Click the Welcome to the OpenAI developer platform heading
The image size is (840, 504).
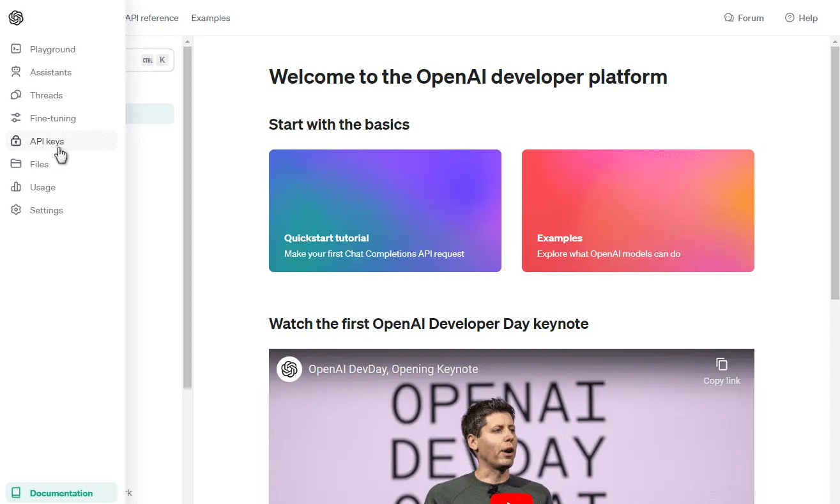coord(468,77)
